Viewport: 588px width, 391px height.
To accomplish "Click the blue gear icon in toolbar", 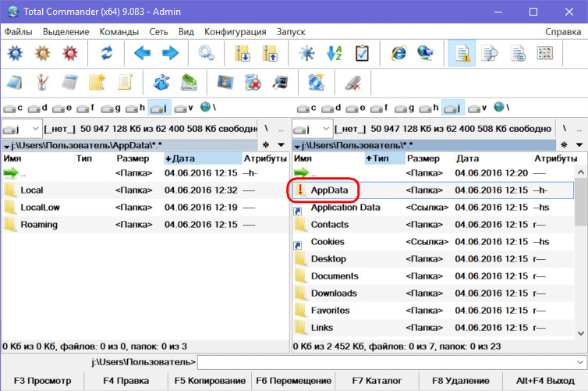I will point(15,53).
